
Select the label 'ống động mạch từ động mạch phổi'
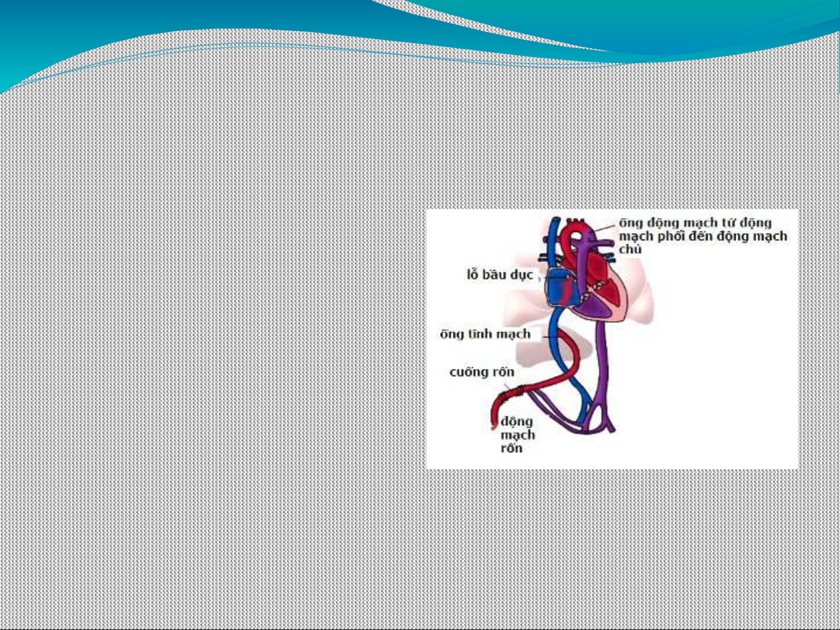(x=703, y=235)
